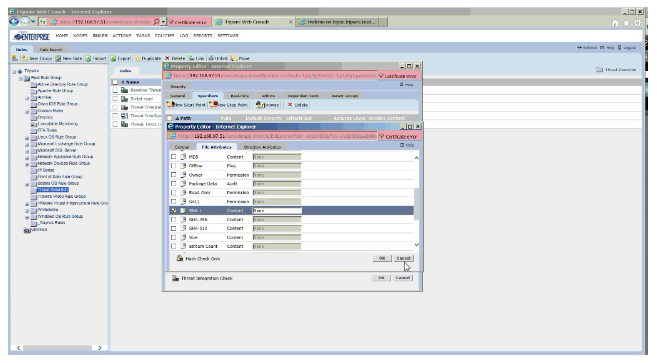The width and height of the screenshot is (657, 363).
Task: Check the Owner attribute checkbox
Action: pos(173,175)
